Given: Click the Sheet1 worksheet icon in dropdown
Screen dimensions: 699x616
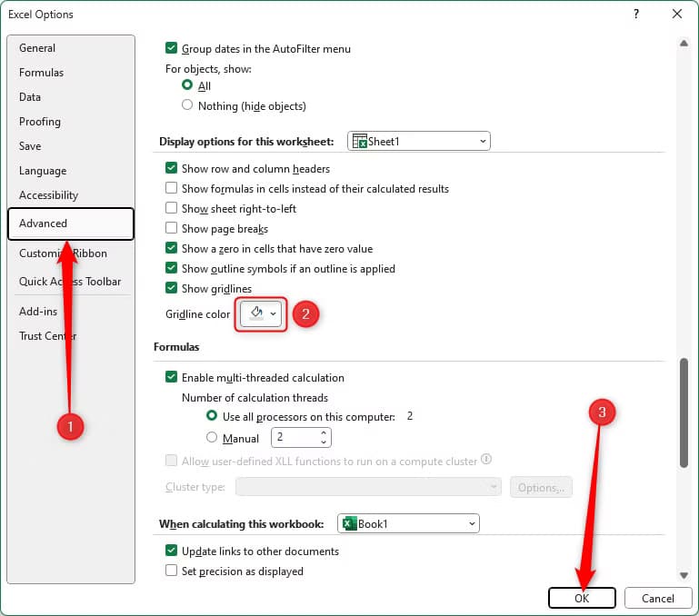Looking at the screenshot, I should tap(359, 142).
